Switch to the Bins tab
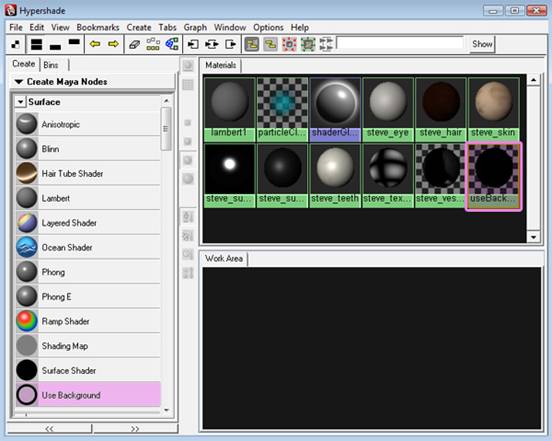Viewport: 552px width, 441px height. pos(51,65)
